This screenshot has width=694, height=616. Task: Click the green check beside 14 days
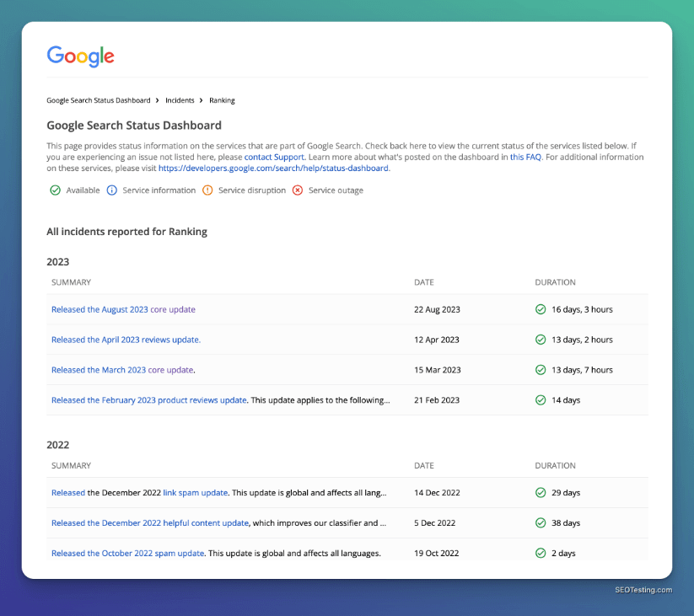(541, 399)
